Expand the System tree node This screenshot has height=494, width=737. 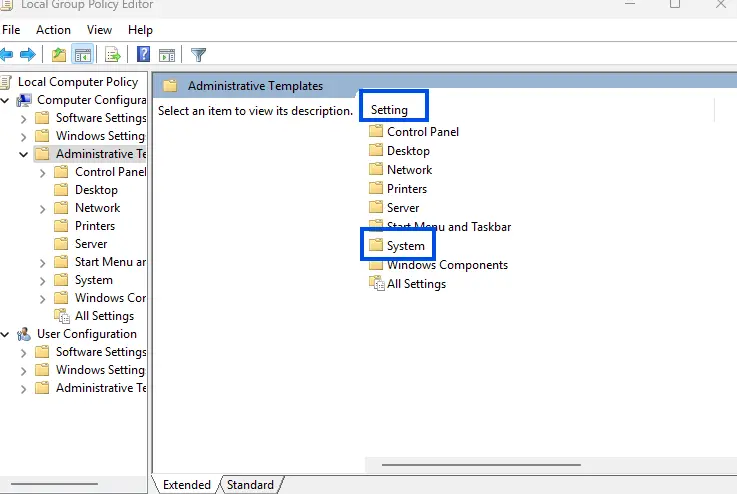(42, 281)
